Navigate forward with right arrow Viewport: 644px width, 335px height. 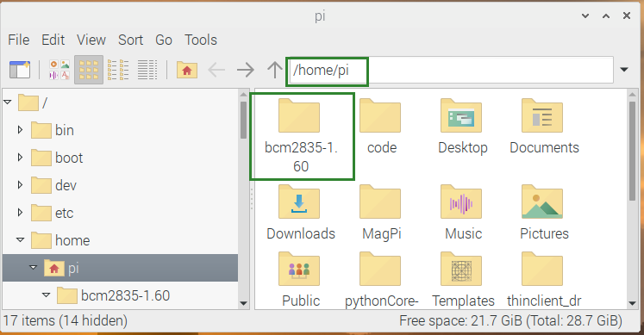[x=246, y=70]
